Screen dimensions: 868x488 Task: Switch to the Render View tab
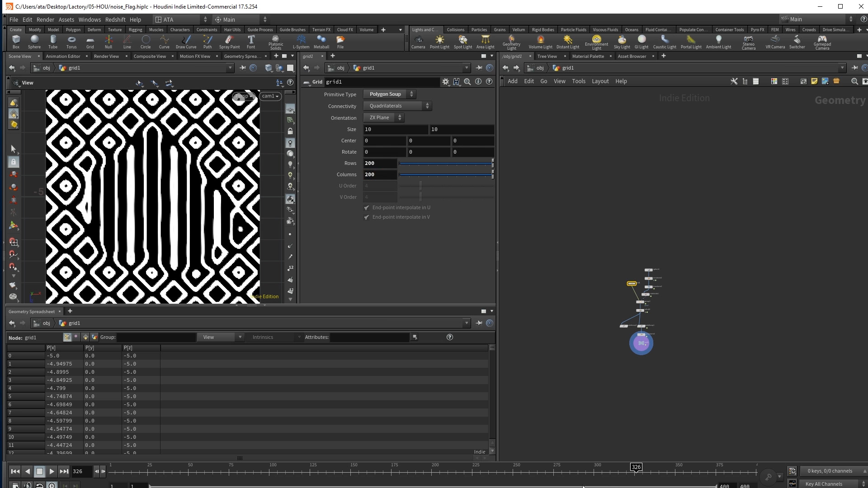(x=106, y=56)
